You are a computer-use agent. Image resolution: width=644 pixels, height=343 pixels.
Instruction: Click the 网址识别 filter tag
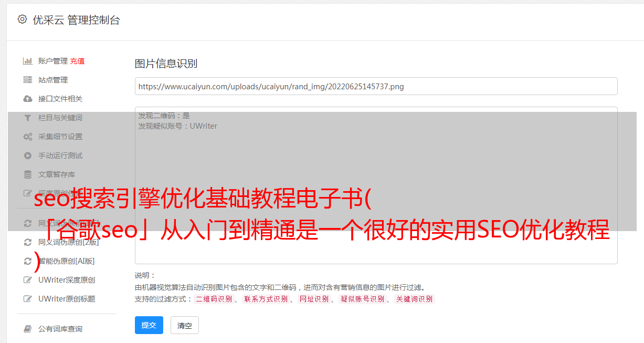[x=314, y=299]
